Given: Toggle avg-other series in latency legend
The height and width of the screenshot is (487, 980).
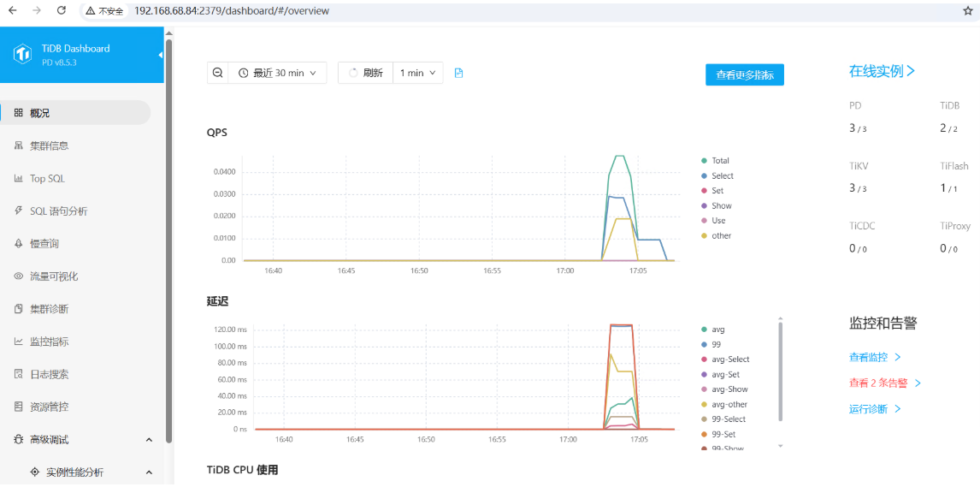Looking at the screenshot, I should pos(729,404).
